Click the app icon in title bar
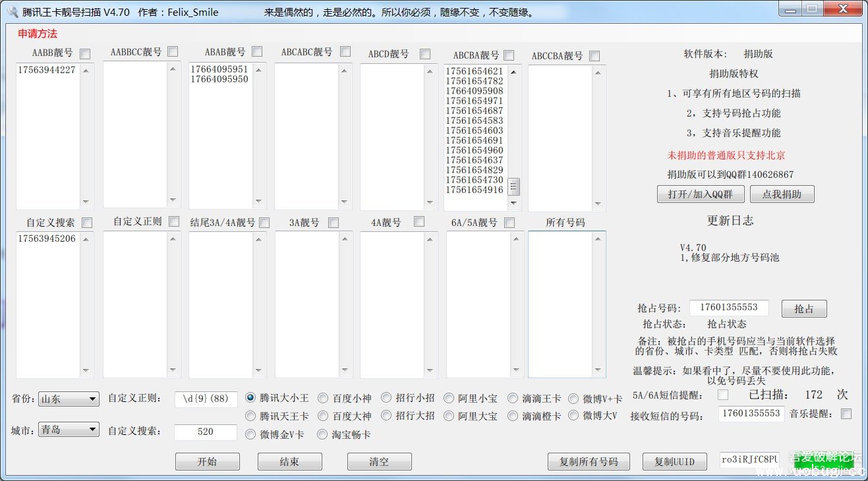 pyautogui.click(x=12, y=12)
